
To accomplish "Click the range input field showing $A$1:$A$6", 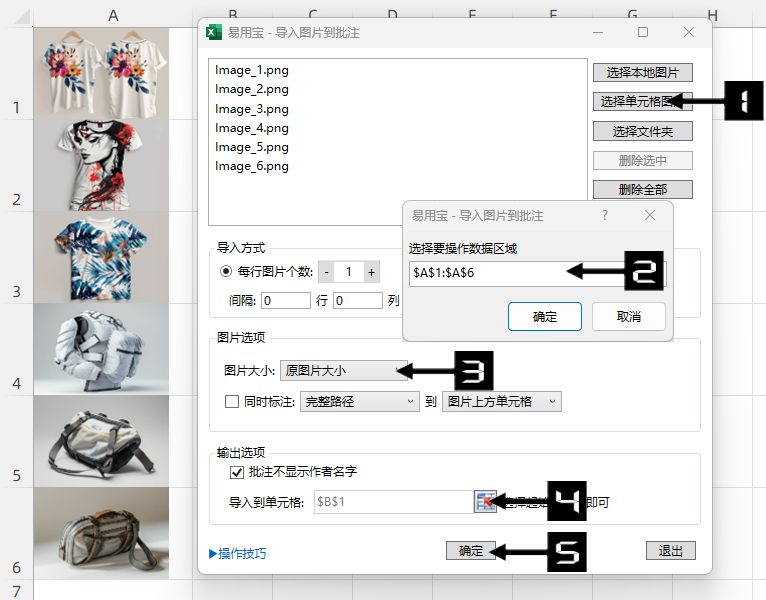I will click(x=485, y=272).
